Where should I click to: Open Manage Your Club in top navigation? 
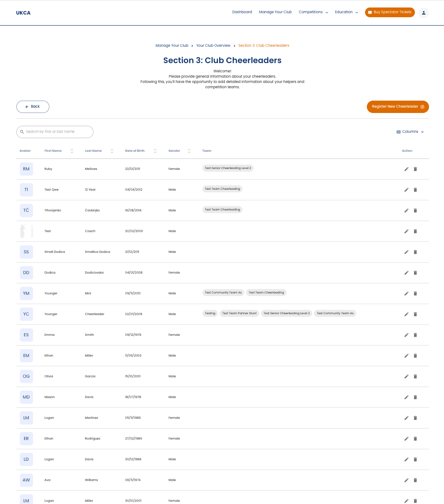coord(275,12)
